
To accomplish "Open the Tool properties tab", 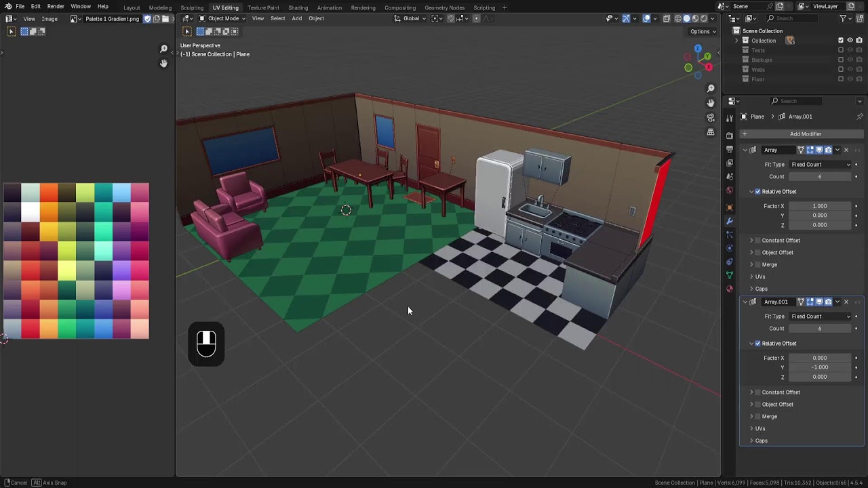I will pos(730,119).
